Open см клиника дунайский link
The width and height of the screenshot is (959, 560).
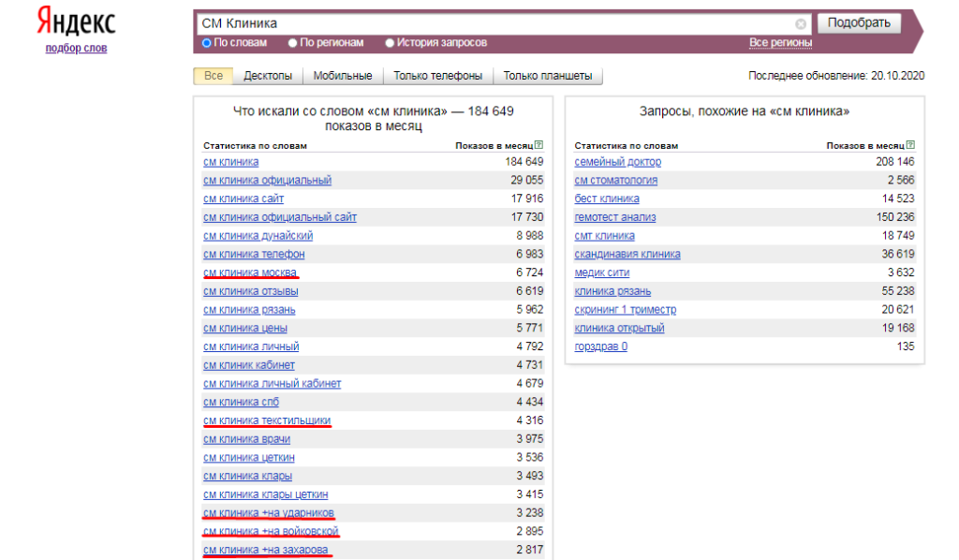click(258, 235)
